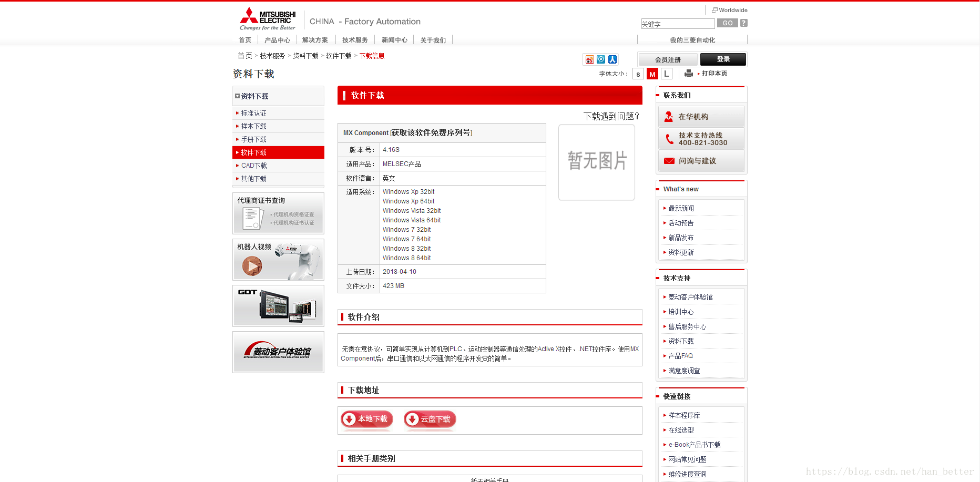
Task: Open 技术服务 navigation menu
Action: 355,40
